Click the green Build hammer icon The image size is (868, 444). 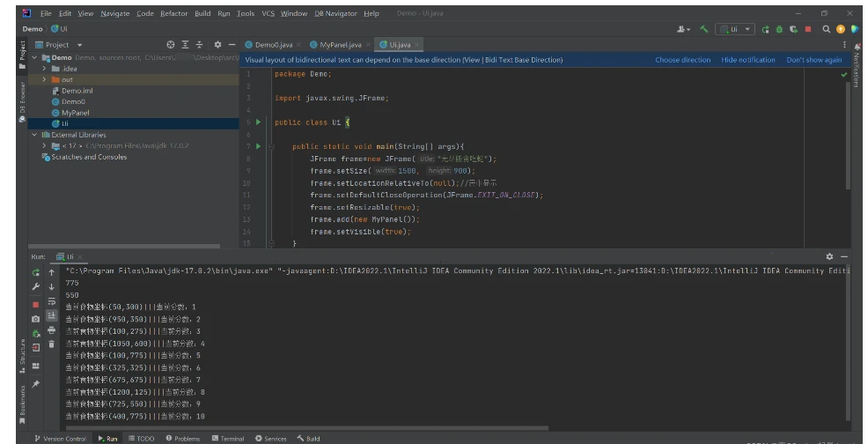706,29
